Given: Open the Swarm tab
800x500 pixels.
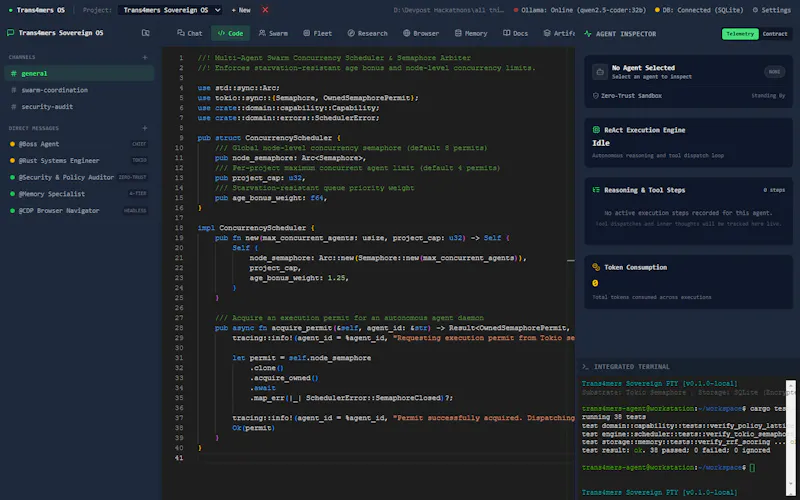Looking at the screenshot, I should pos(273,33).
